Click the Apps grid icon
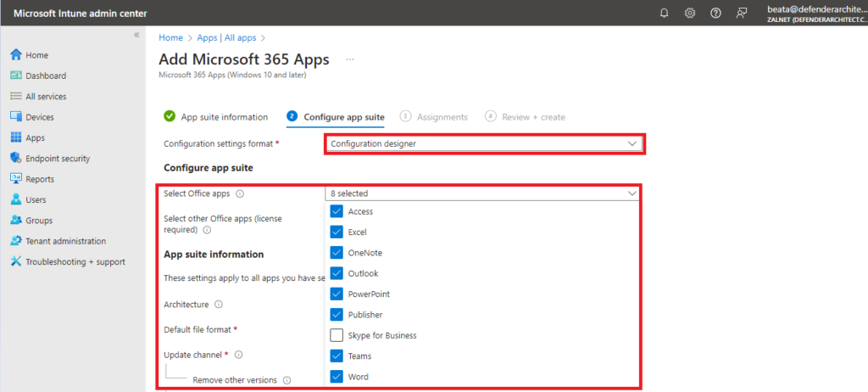868x392 pixels. 16,137
